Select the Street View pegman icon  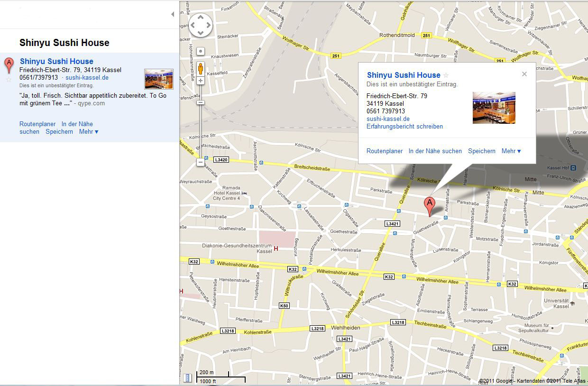(x=201, y=69)
